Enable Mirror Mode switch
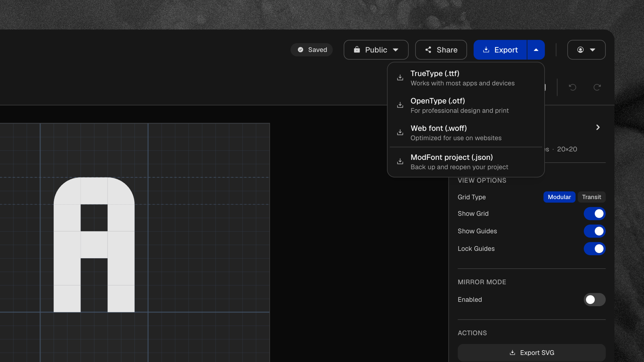This screenshot has width=644, height=362. 595,299
